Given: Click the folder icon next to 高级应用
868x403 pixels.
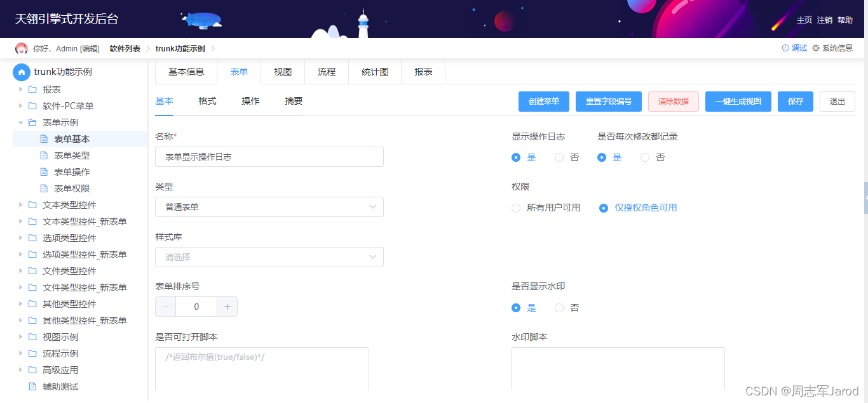Looking at the screenshot, I should (32, 370).
